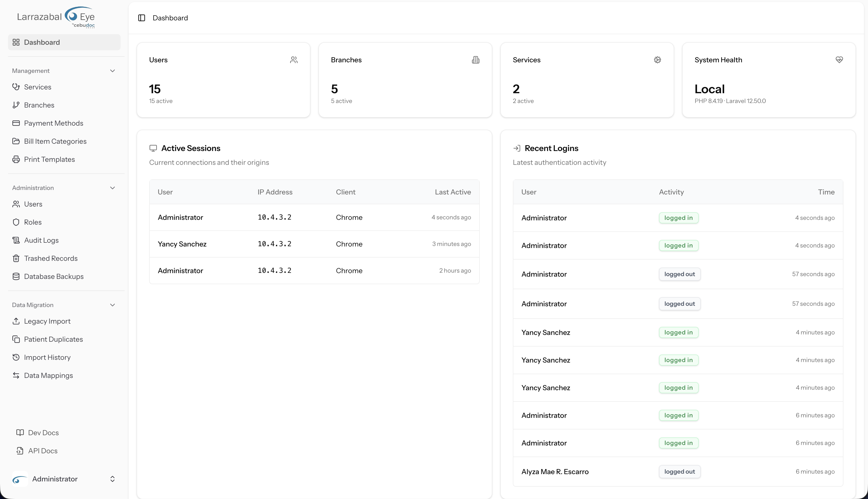
Task: Click the System Health Local value
Action: click(710, 89)
